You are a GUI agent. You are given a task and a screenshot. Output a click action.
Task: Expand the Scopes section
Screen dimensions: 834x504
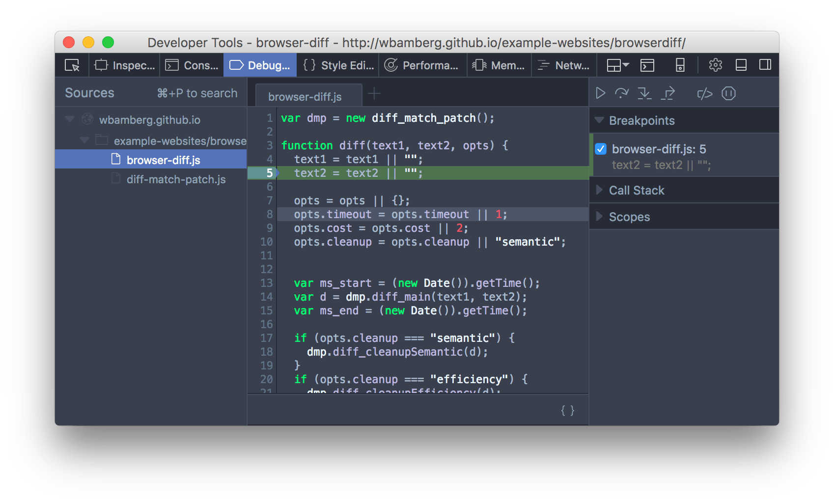click(599, 217)
